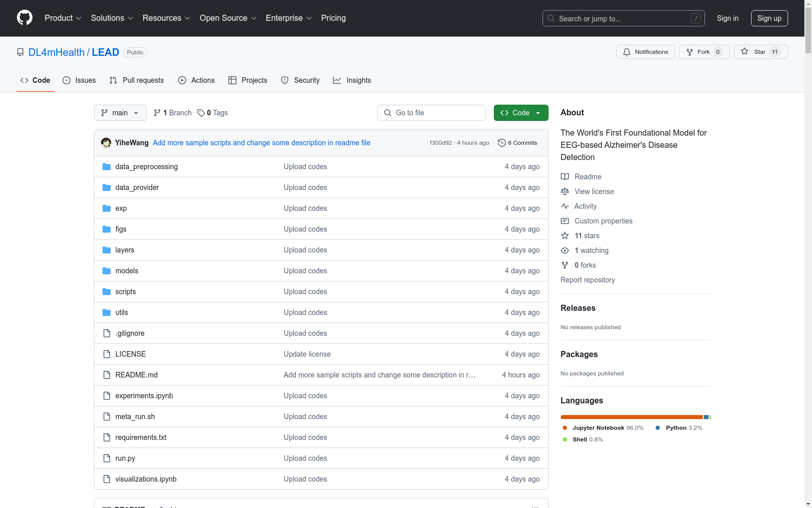
Task: Open requirements.txt file
Action: click(x=141, y=437)
